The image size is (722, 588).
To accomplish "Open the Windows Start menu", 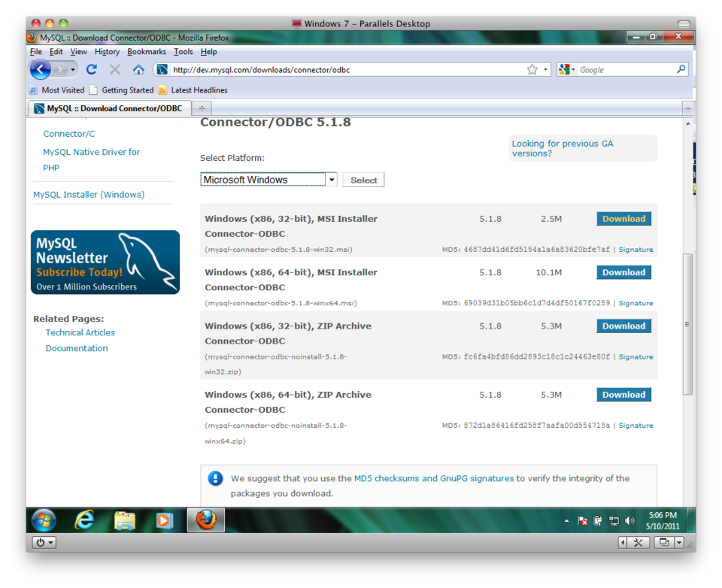I will coord(43,520).
